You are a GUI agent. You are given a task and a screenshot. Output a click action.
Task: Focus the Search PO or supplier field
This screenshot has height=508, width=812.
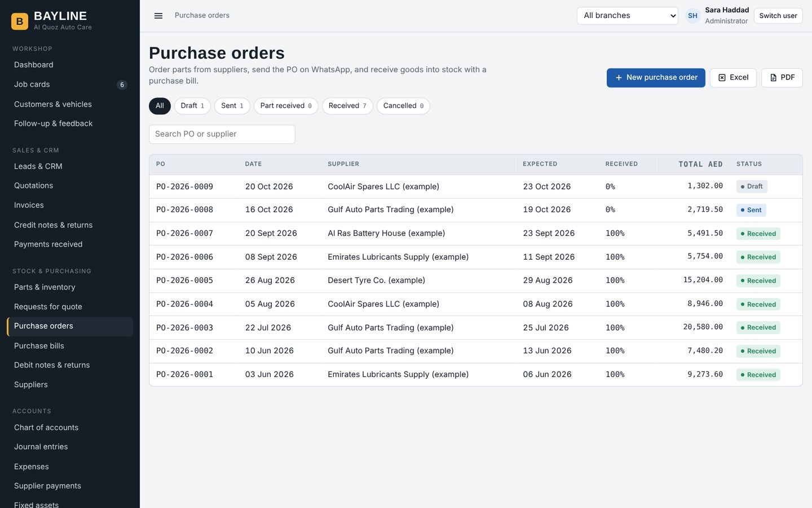tap(222, 134)
